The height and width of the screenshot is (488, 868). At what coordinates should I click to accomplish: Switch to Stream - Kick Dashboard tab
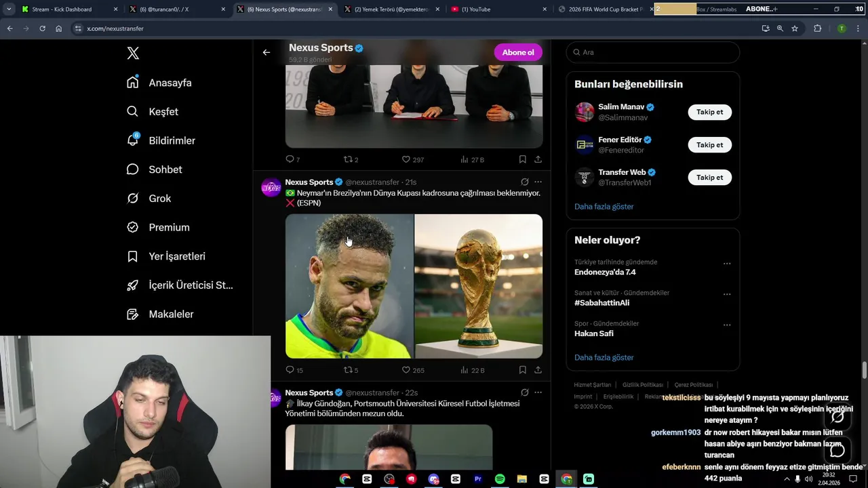pos(70,9)
